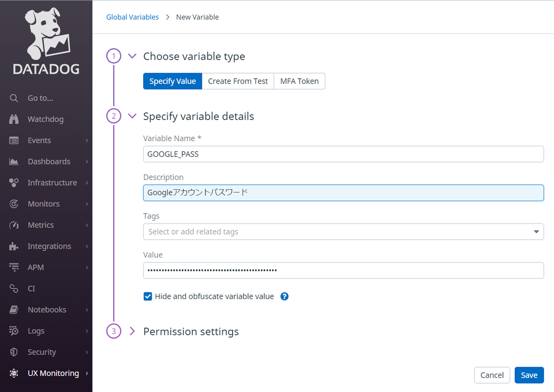Click the Integrations puzzle piece icon
The image size is (554, 392).
pyautogui.click(x=14, y=247)
